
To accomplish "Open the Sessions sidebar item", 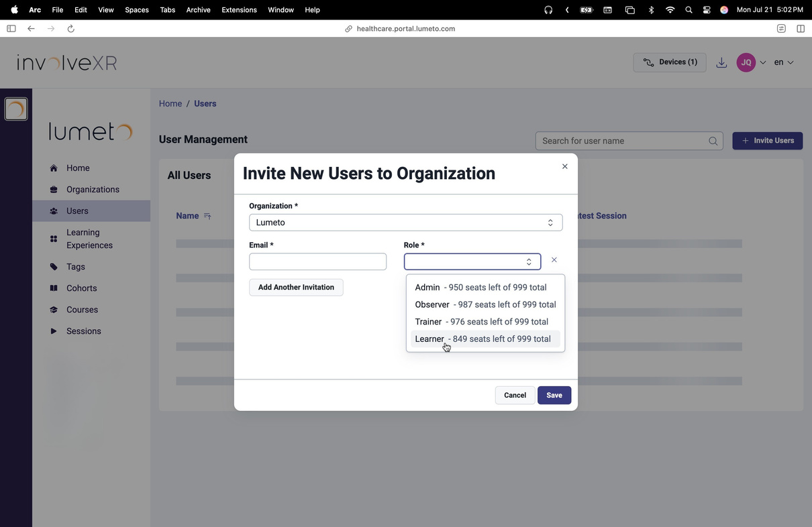I will 91,331.
